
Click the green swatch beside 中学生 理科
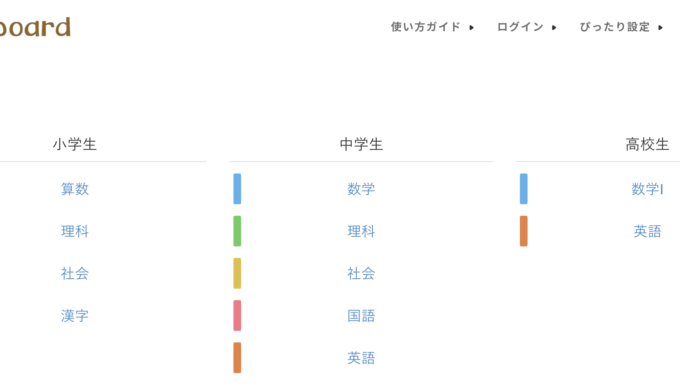(237, 231)
